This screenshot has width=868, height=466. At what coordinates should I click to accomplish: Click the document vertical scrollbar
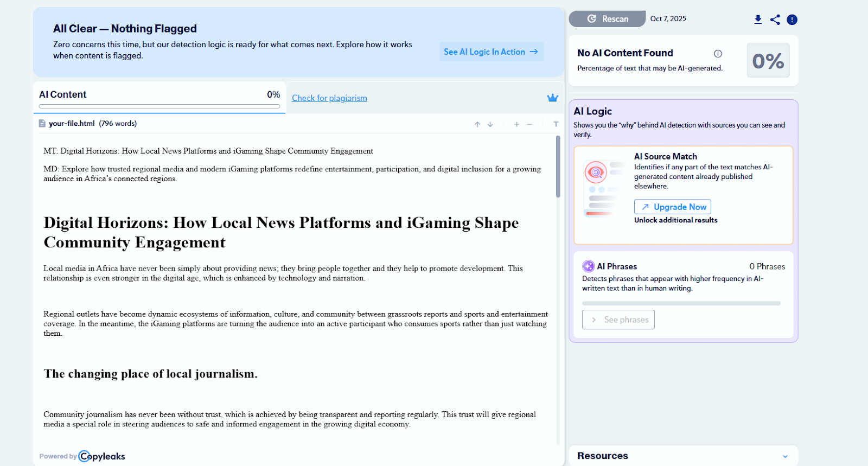tap(558, 167)
